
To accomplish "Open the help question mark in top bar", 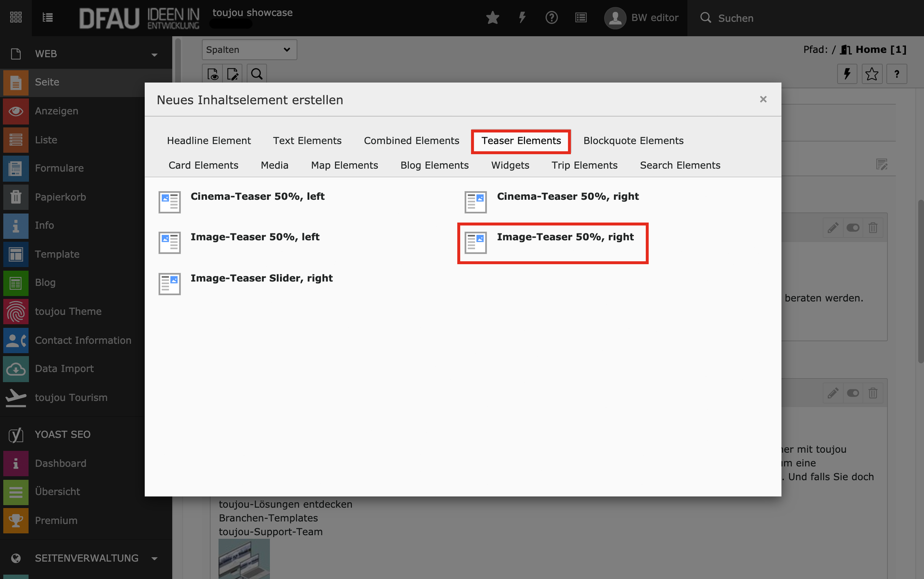I will pos(552,18).
